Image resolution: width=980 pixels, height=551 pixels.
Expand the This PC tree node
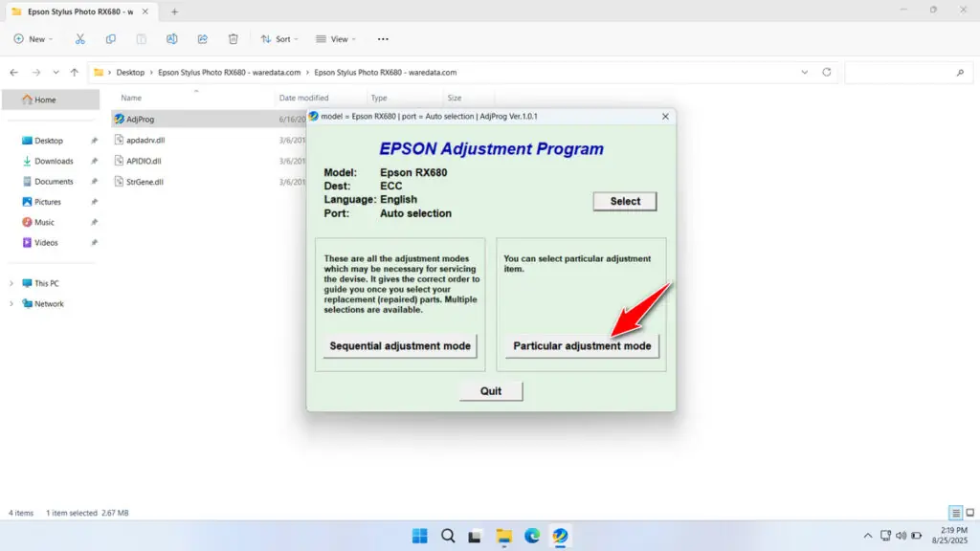pos(11,283)
